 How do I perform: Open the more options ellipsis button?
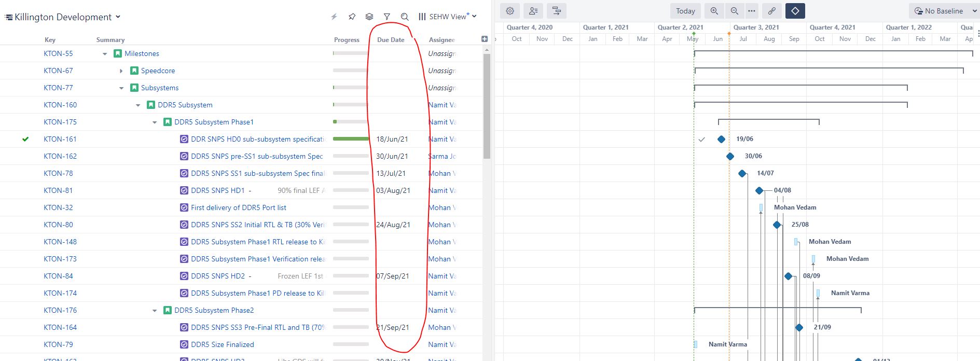752,11
